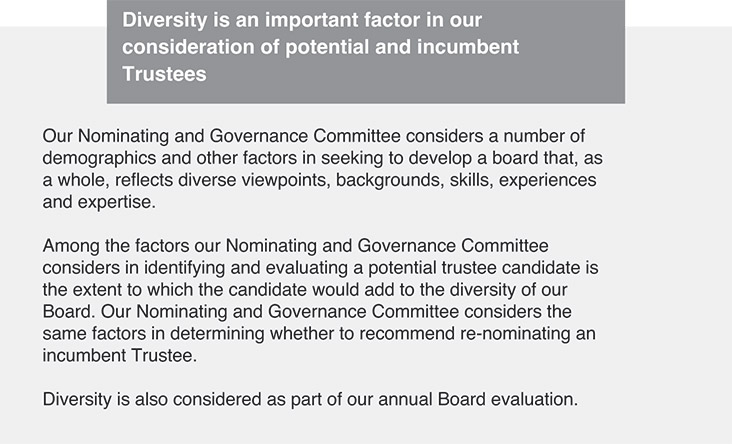Click the text "and expertise."
The height and width of the screenshot is (444, 732).
[100, 201]
